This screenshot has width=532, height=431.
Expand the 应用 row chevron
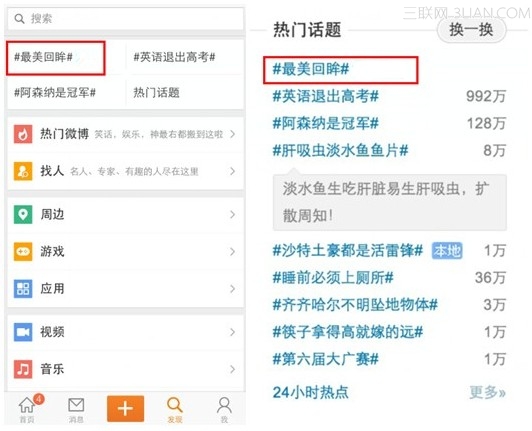pos(232,289)
